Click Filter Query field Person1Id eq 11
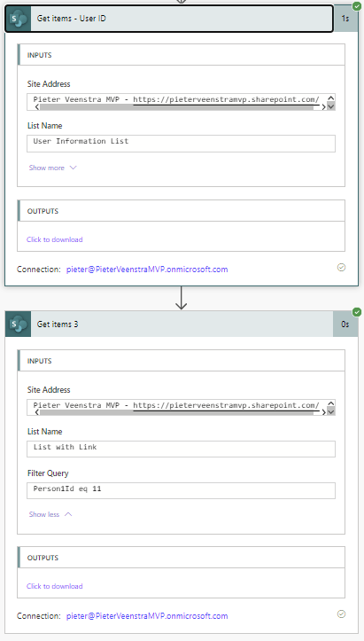The height and width of the screenshot is (641, 364). (x=181, y=490)
